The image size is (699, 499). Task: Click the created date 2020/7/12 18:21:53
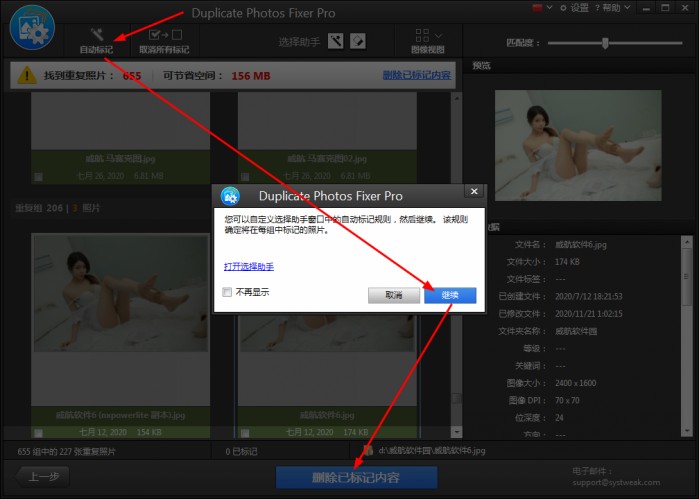pos(588,297)
